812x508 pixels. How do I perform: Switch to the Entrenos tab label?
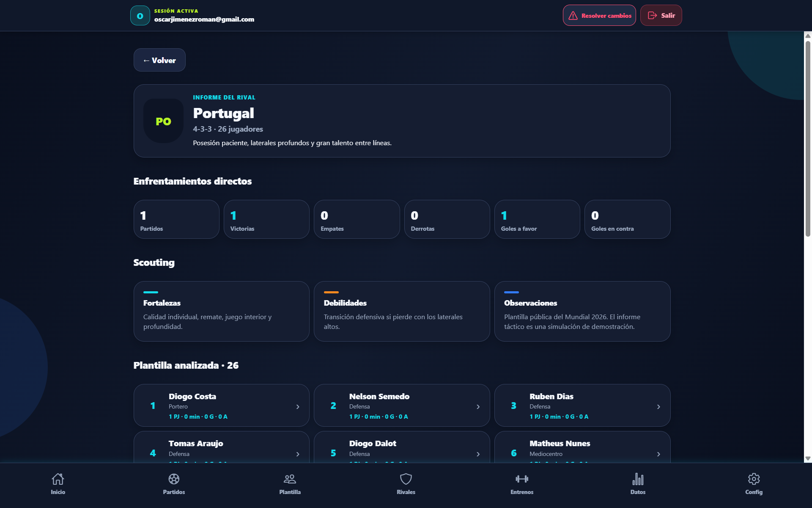[x=522, y=492]
